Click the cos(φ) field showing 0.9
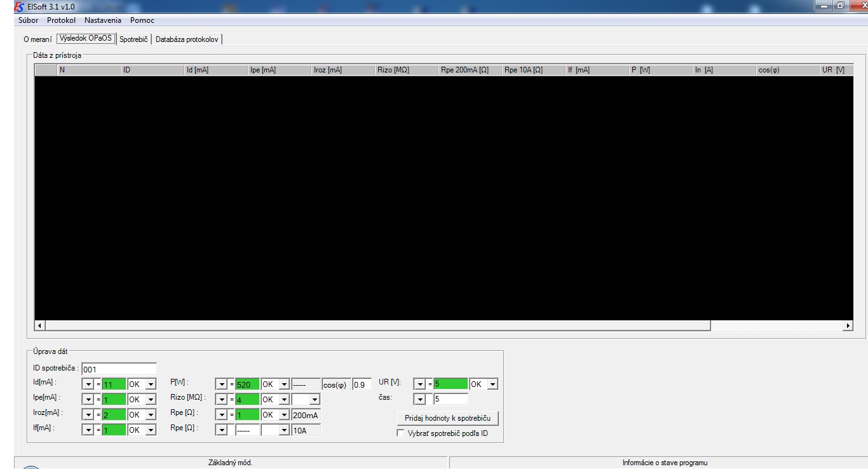The width and height of the screenshot is (868, 469). click(362, 384)
